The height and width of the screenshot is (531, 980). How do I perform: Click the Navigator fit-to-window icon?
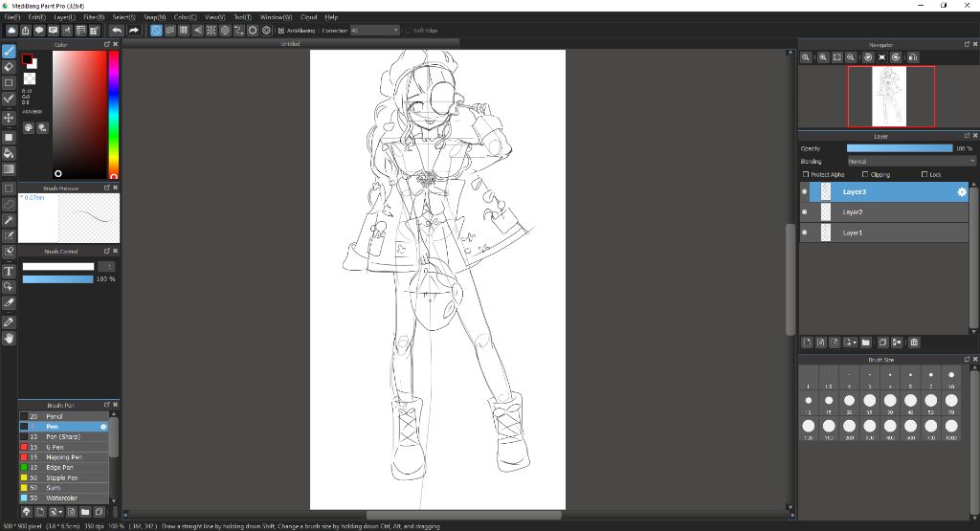point(836,56)
